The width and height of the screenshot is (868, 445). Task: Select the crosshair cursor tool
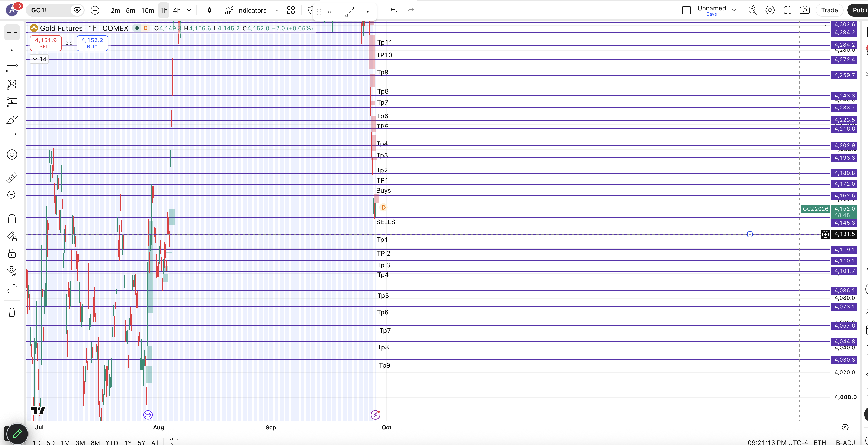[12, 32]
